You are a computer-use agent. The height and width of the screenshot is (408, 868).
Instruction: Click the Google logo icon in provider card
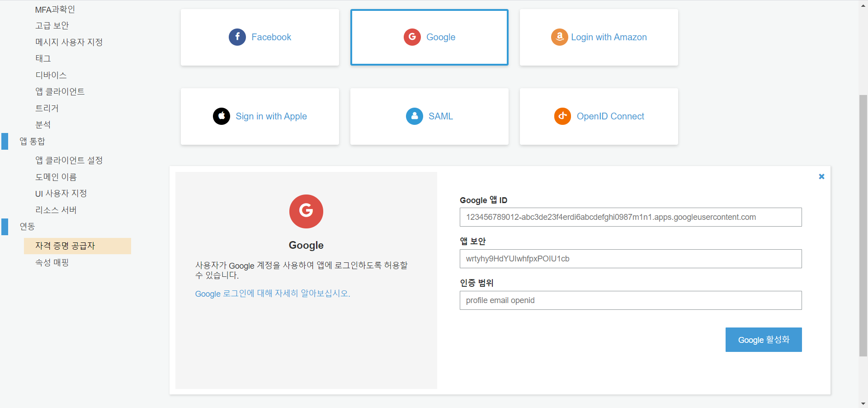point(412,37)
